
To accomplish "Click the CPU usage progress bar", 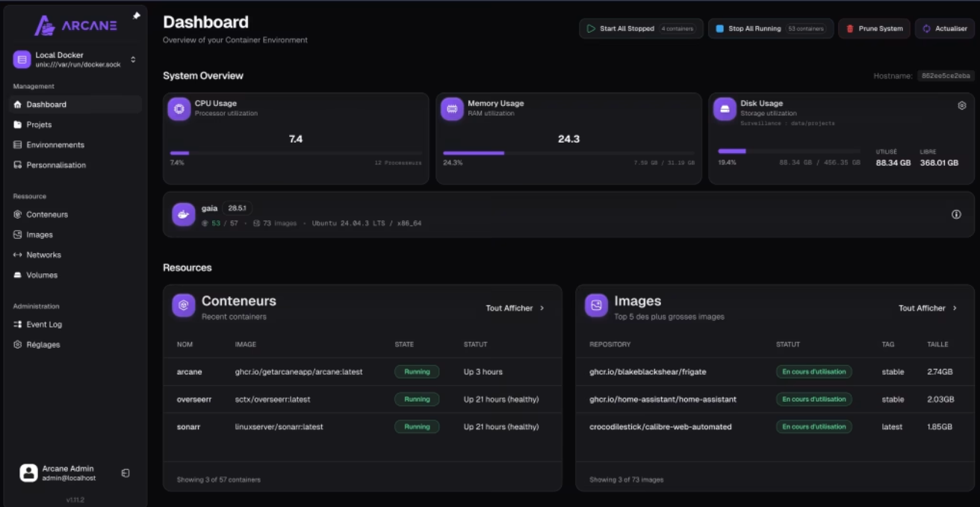I will (x=295, y=153).
